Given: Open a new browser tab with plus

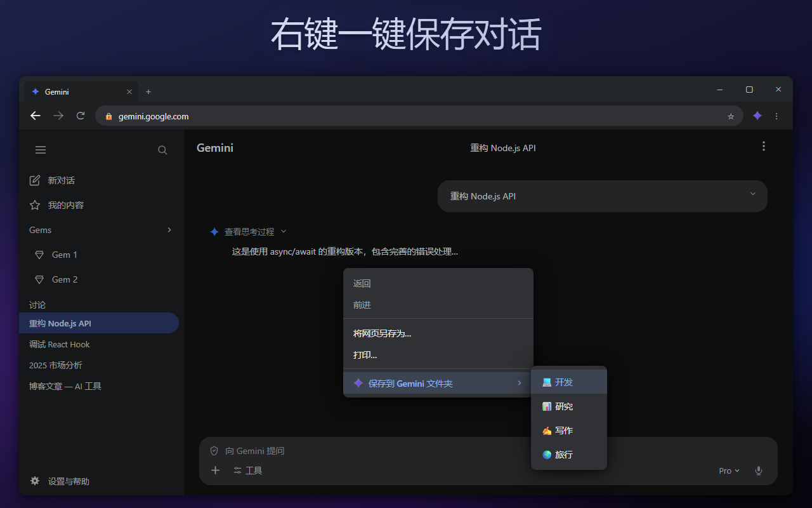Looking at the screenshot, I should click(x=148, y=91).
